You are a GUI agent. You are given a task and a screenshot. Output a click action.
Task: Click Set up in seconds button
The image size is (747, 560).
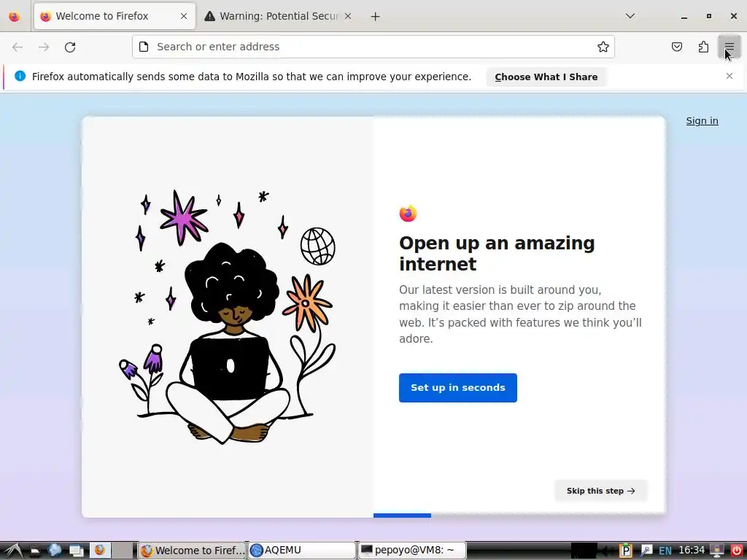(x=458, y=388)
